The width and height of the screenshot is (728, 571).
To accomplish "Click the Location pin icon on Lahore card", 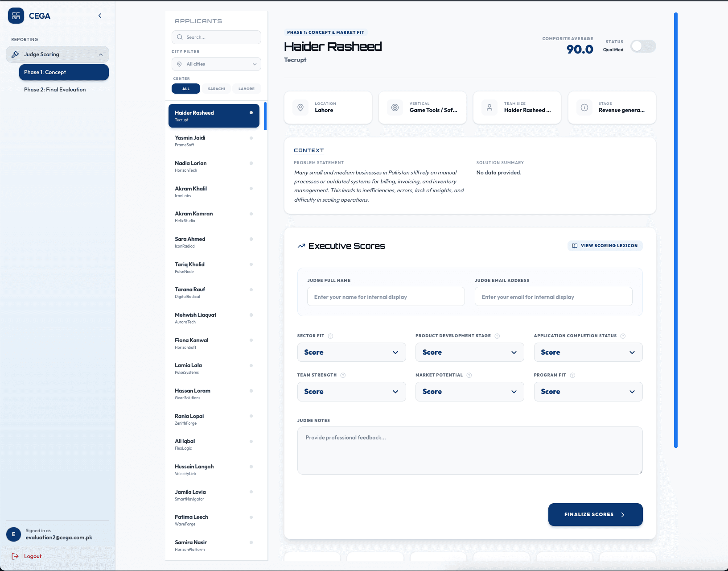I will (300, 108).
